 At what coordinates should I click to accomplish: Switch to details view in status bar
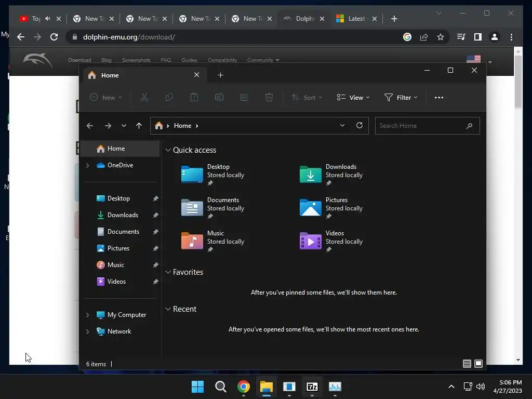pos(467,364)
